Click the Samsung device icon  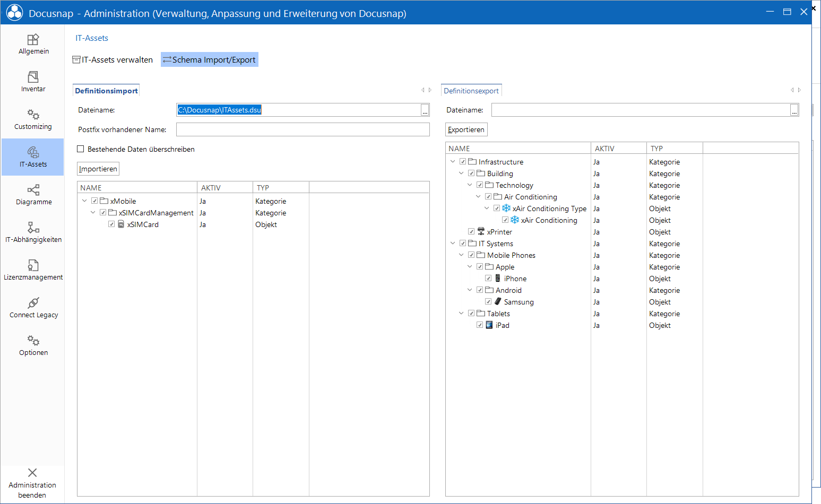click(498, 301)
